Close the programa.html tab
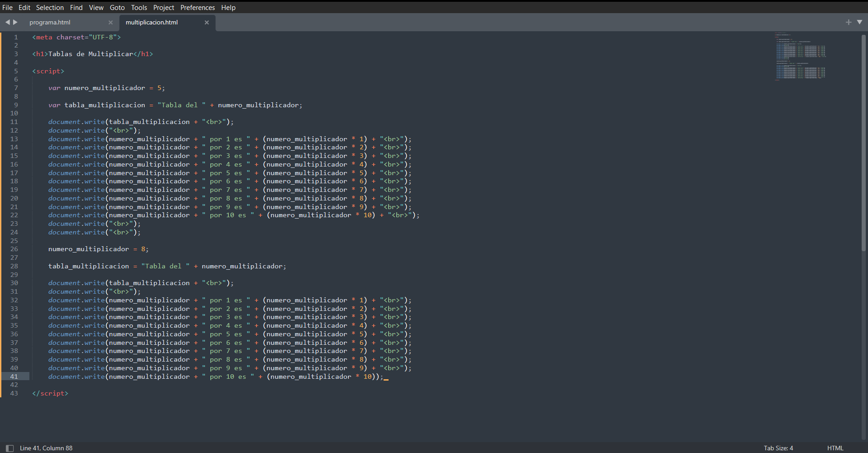 point(110,22)
